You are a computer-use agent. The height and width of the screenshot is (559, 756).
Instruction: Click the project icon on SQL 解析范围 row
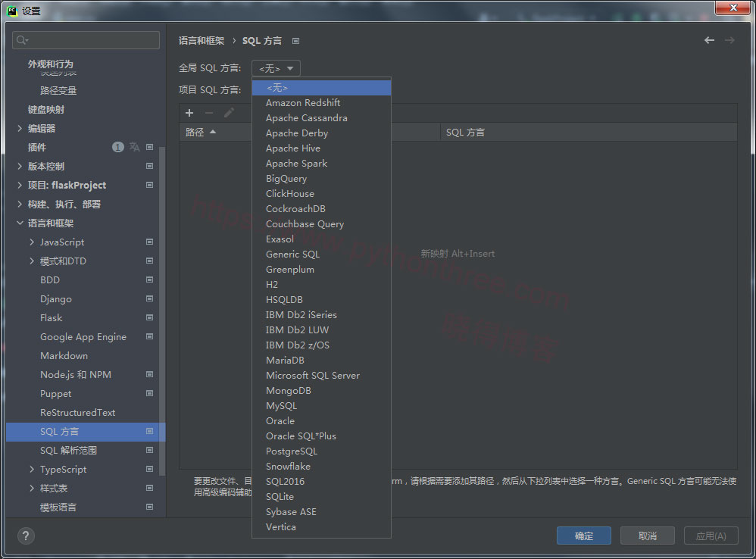point(149,450)
